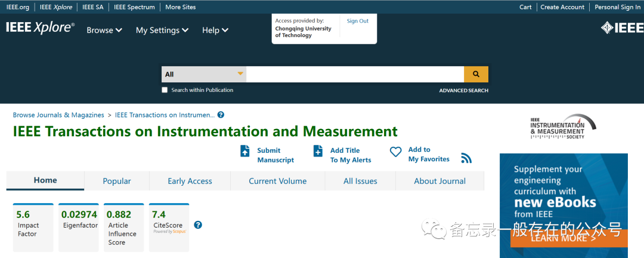Image resolution: width=644 pixels, height=258 pixels.
Task: Click the Learn More ad button
Action: (569, 238)
